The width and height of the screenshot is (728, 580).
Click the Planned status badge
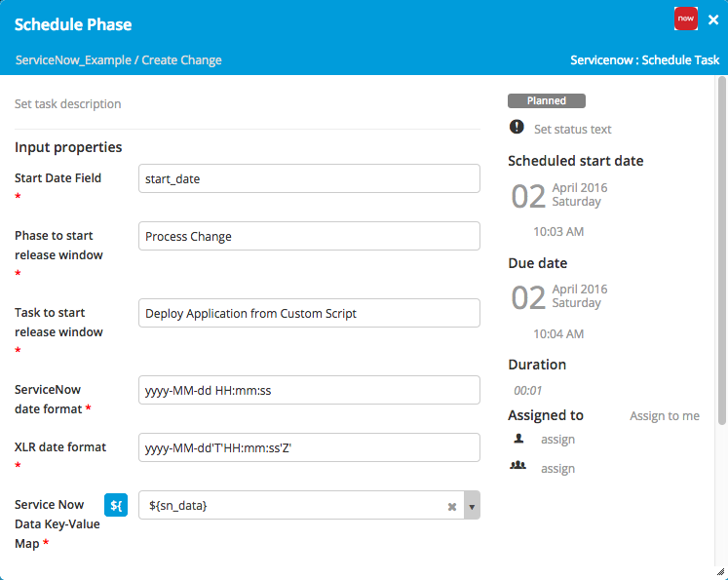click(547, 100)
